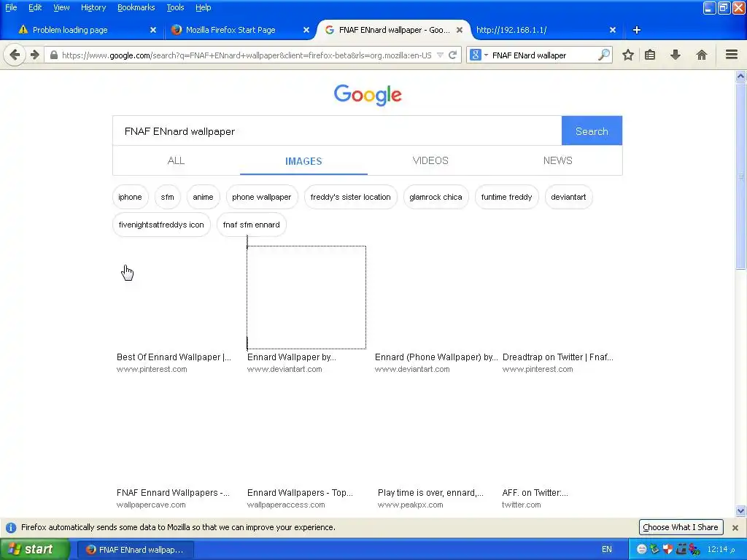Click the page scrollbar up arrow
Image resolution: width=747 pixels, height=560 pixels.
point(740,76)
